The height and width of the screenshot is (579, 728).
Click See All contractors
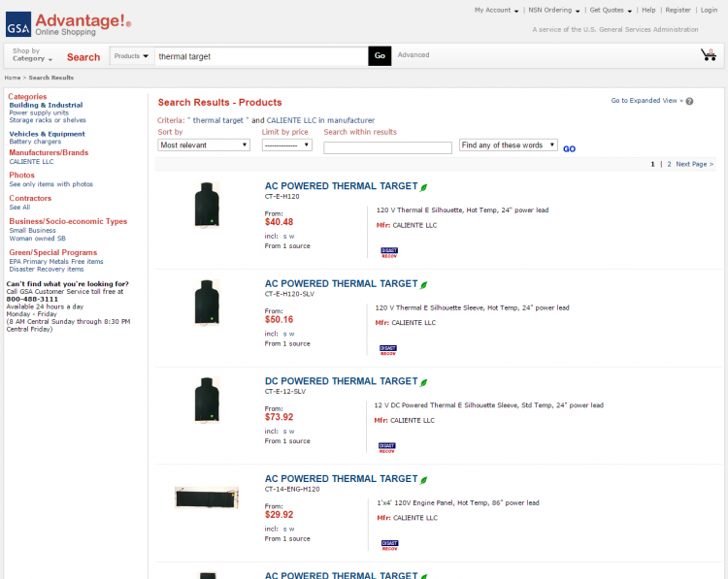pyautogui.click(x=20, y=208)
